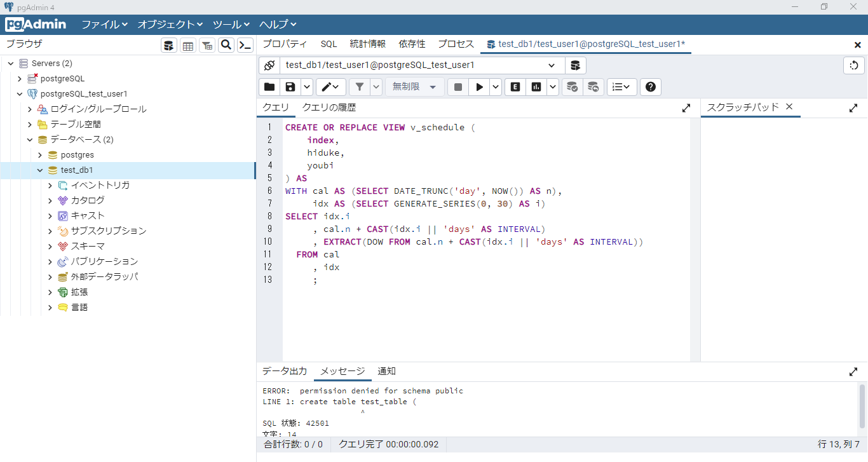
Task: Click the View Data table icon
Action: coord(188,45)
